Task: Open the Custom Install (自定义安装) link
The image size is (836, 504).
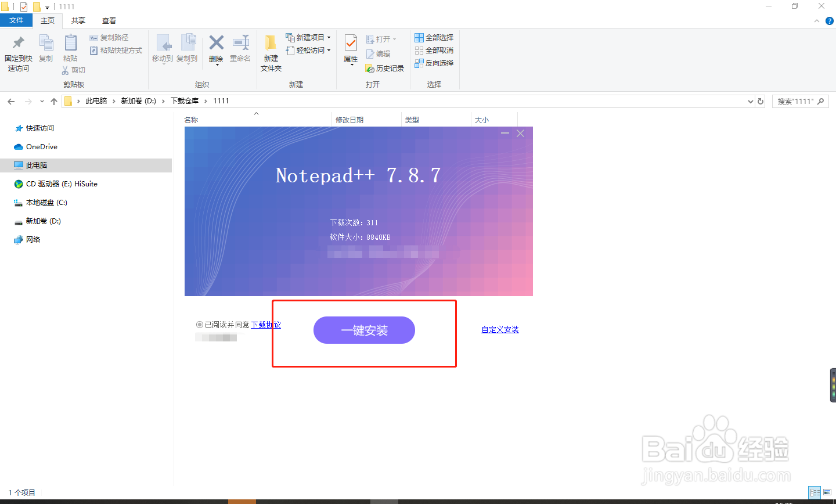Action: coord(500,329)
